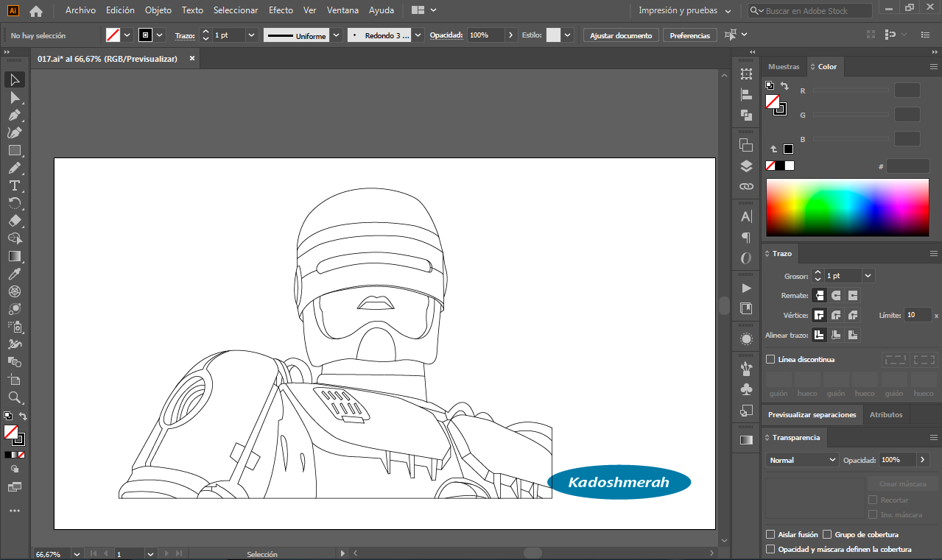Select the Rectangle tool

point(15,150)
